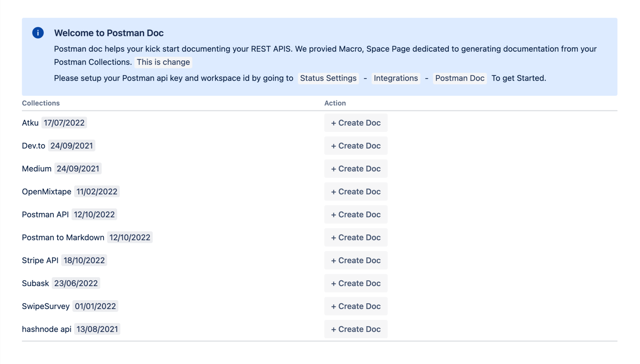Create a doc for the Dev.to collection

click(356, 146)
